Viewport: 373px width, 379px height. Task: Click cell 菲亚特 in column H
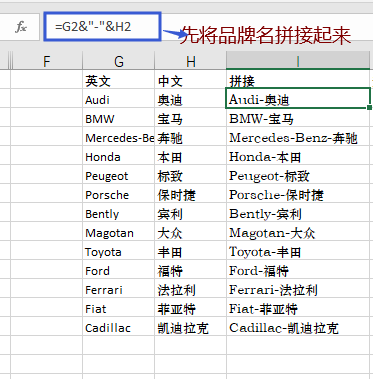(x=191, y=308)
